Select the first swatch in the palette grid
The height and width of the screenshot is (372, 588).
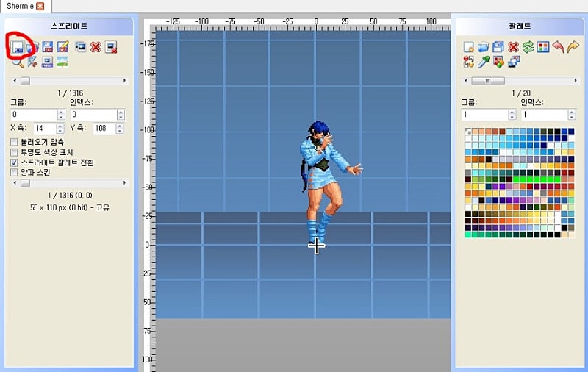click(x=468, y=132)
